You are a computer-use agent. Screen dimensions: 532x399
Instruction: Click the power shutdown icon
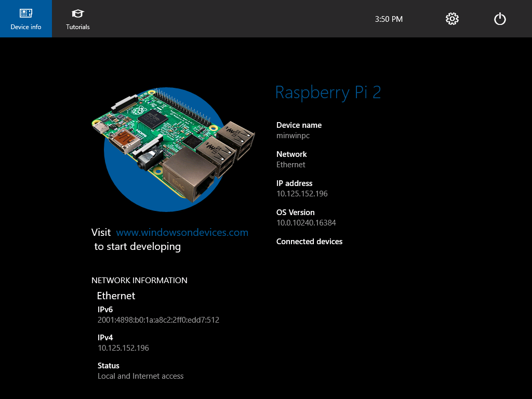click(499, 19)
